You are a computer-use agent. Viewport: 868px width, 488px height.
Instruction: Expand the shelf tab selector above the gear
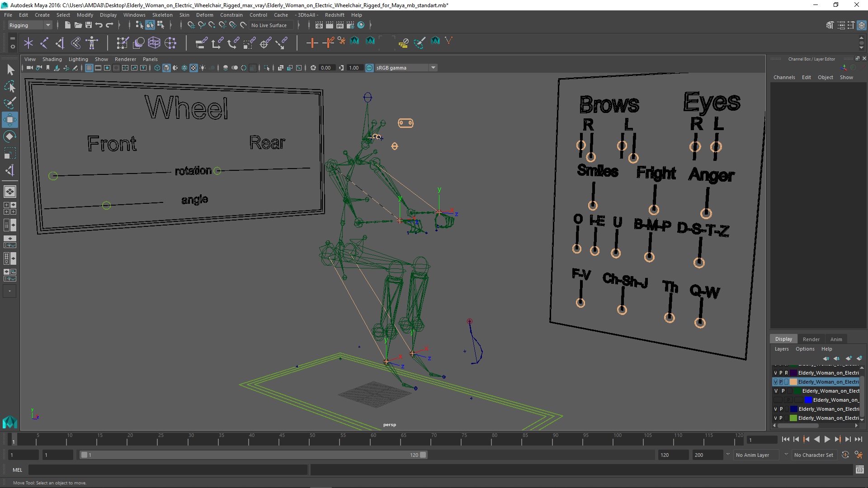pos(12,39)
